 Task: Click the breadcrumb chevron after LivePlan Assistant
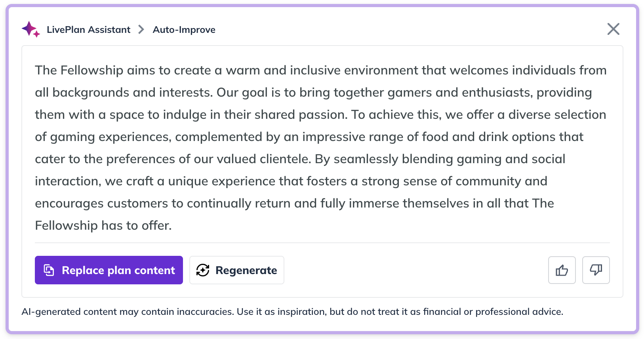141,29
